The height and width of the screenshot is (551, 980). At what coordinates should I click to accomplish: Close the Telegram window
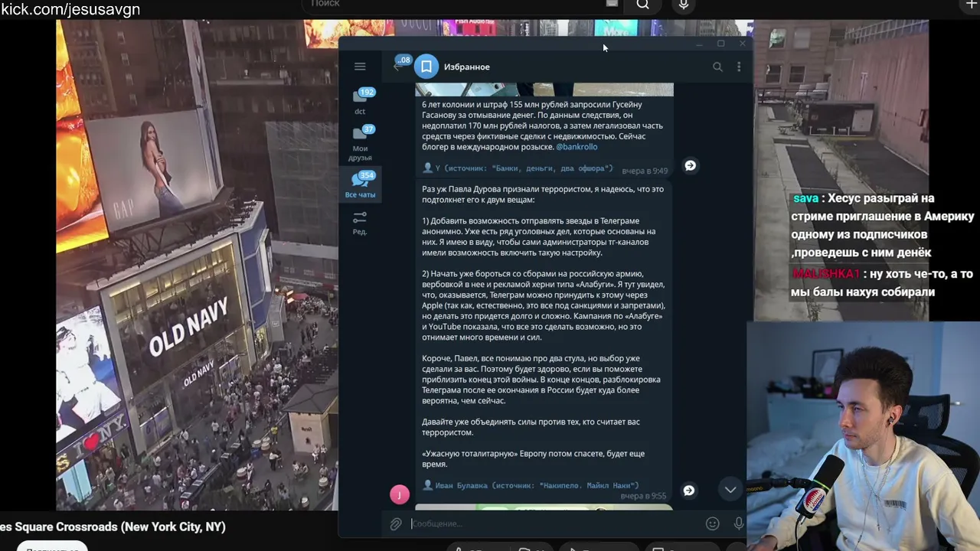click(742, 44)
